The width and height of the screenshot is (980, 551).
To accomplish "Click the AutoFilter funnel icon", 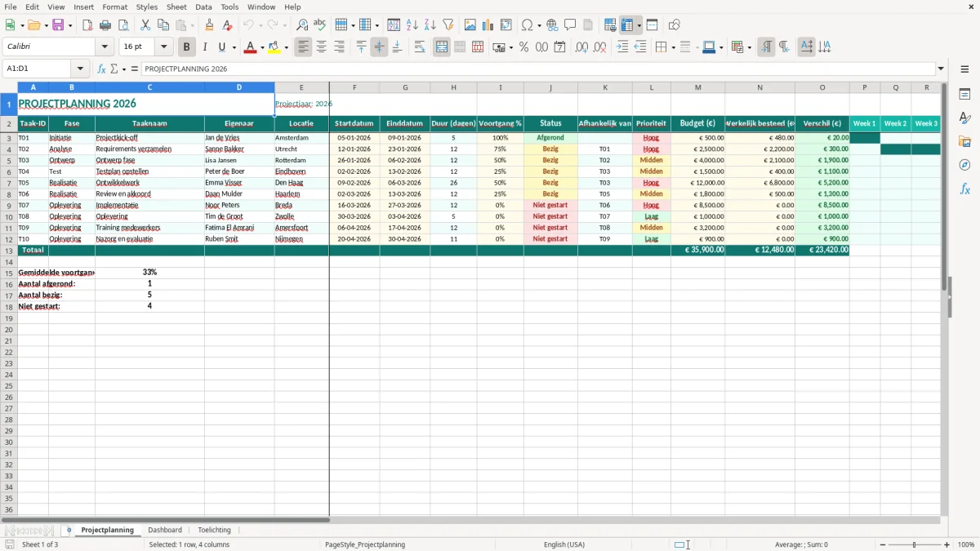I will tap(448, 25).
